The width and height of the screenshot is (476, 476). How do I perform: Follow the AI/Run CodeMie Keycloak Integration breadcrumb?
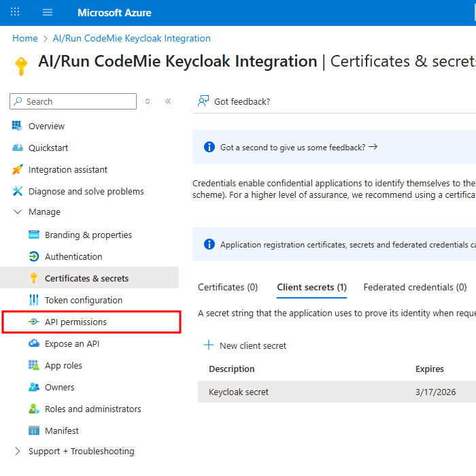(x=131, y=38)
